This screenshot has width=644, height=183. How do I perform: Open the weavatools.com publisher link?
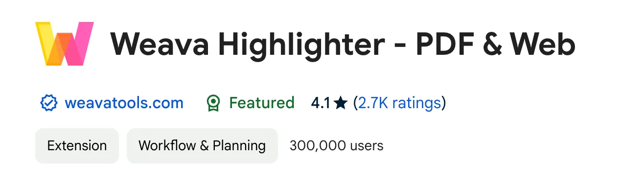tap(124, 103)
